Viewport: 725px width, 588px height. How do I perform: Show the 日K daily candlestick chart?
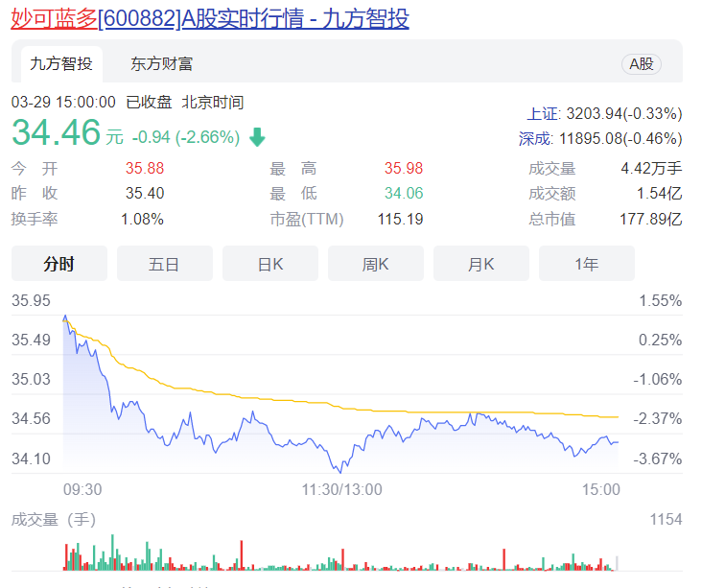pyautogui.click(x=269, y=264)
